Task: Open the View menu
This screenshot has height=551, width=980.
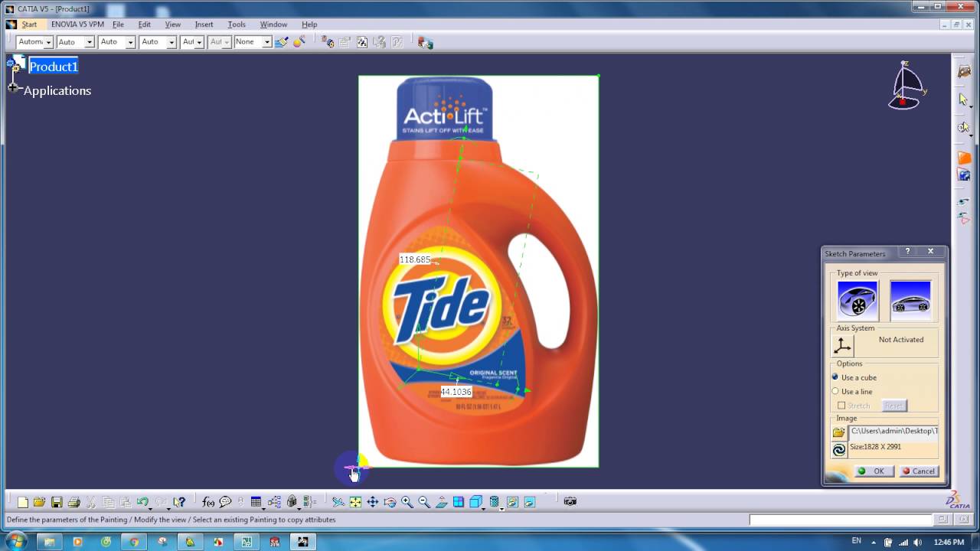Action: click(173, 24)
